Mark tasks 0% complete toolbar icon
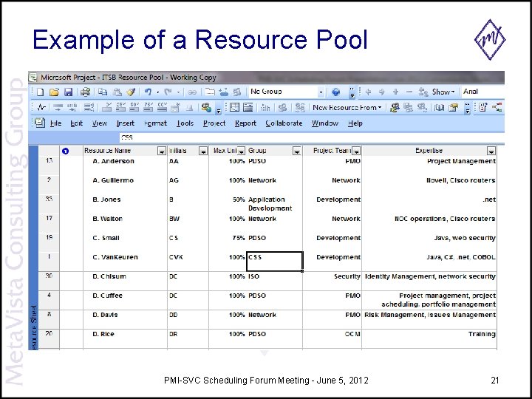 [107, 108]
